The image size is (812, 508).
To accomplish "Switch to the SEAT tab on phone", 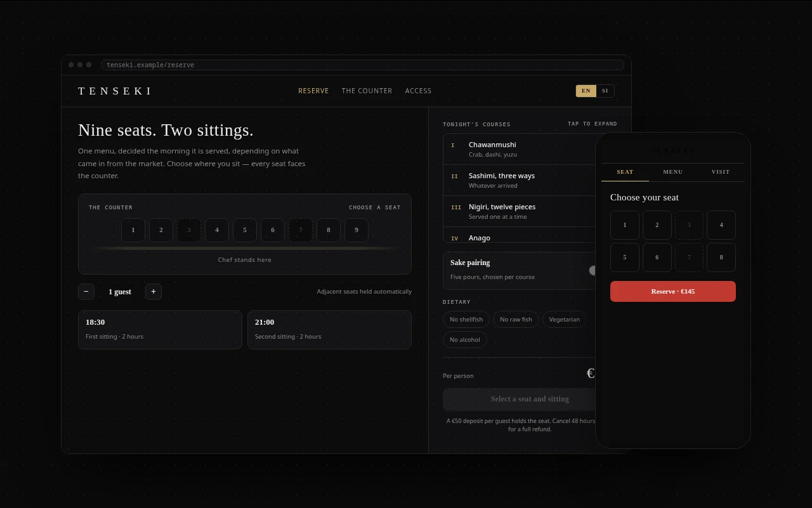I will point(625,172).
